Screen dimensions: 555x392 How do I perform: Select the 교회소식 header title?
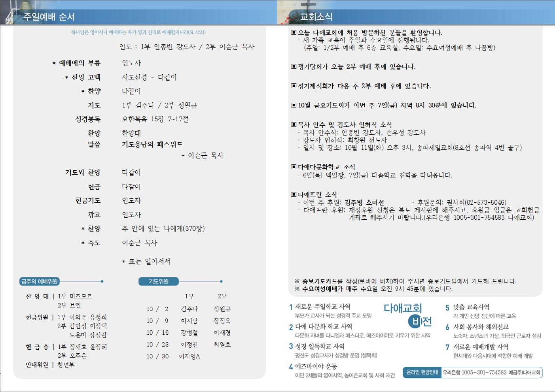click(316, 17)
